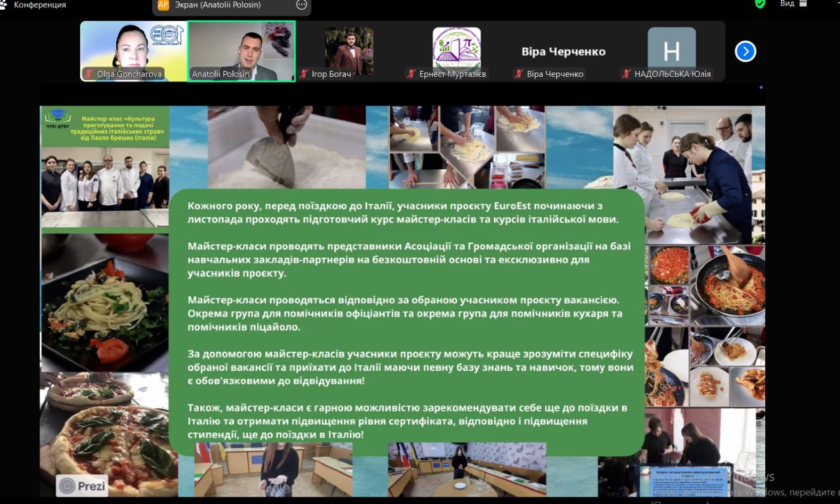840x504 pixels.
Task: Click the Конференция window title
Action: click(39, 5)
